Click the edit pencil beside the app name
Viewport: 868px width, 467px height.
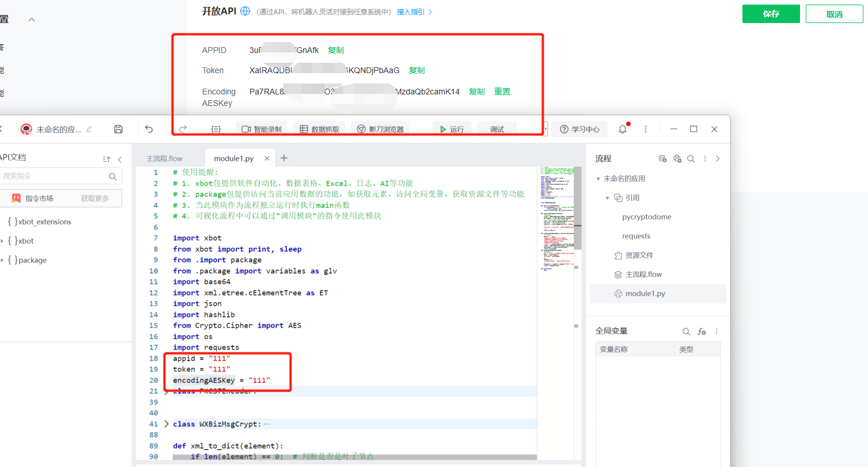[x=89, y=129]
